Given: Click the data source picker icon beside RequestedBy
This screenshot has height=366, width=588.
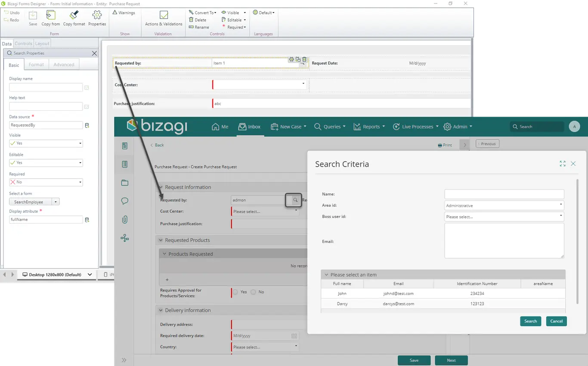Looking at the screenshot, I should coord(87,125).
